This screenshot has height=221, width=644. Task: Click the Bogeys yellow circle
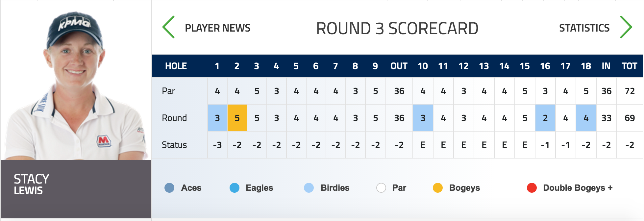point(438,188)
